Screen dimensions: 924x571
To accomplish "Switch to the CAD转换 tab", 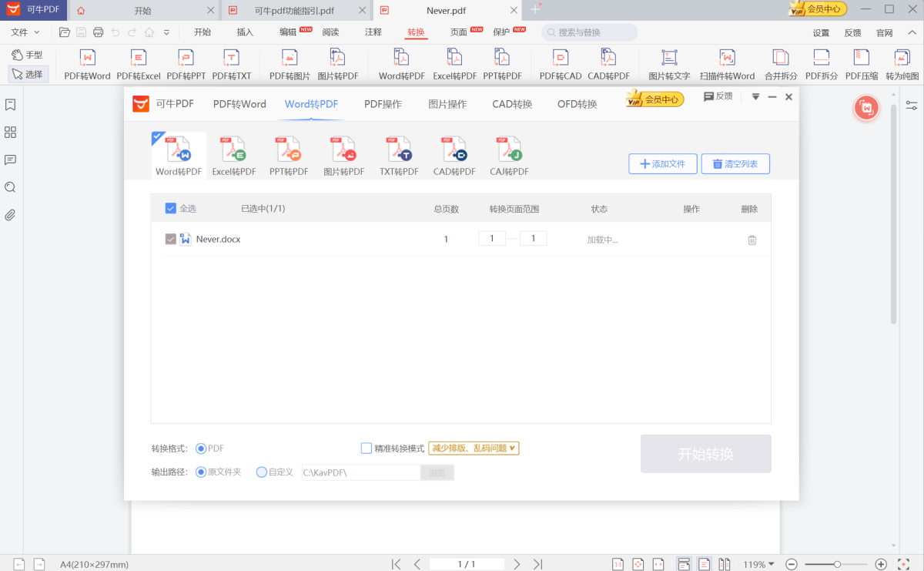I will (x=512, y=104).
